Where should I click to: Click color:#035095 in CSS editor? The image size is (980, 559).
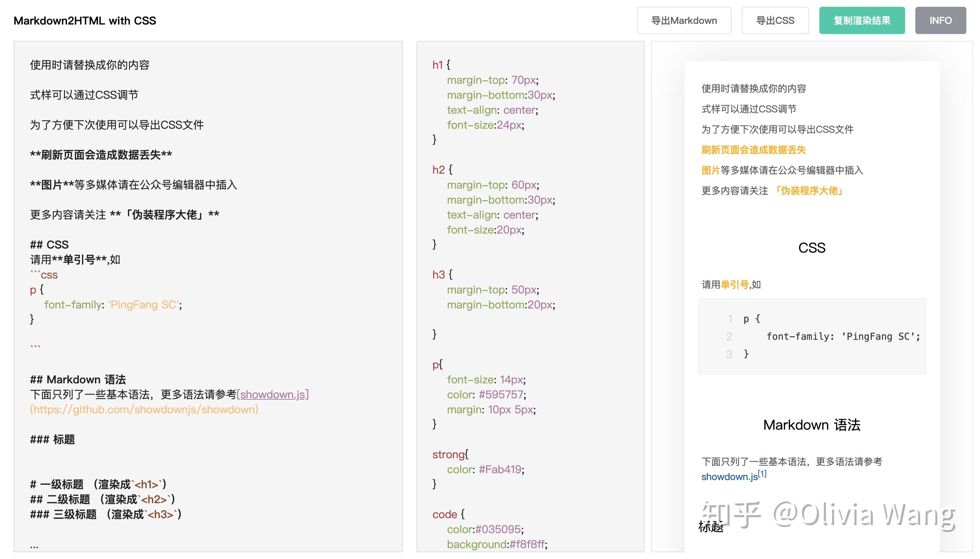[x=485, y=529]
